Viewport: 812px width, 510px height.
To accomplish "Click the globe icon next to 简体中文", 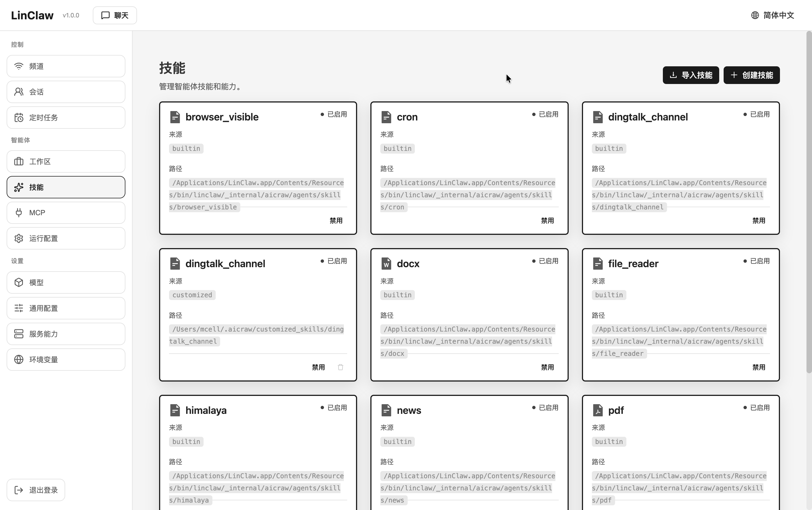I will (755, 15).
